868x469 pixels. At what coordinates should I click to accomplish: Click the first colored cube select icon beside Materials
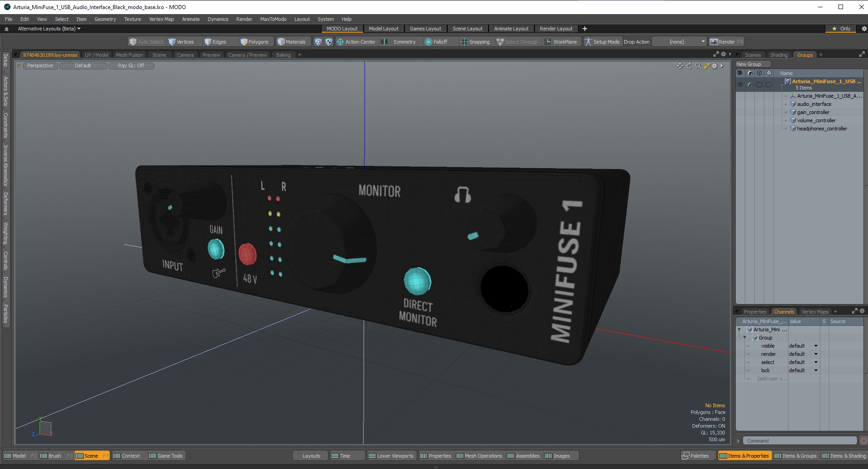(x=318, y=42)
